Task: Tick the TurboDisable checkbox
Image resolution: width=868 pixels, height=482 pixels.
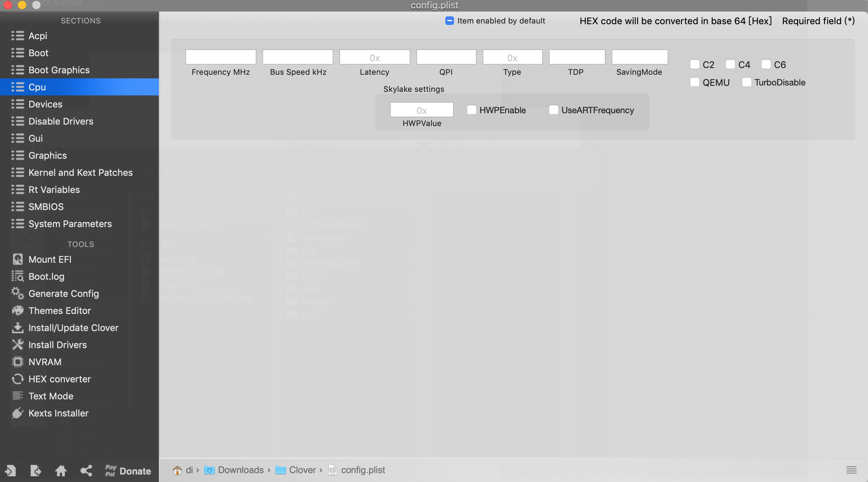Action: coord(746,82)
